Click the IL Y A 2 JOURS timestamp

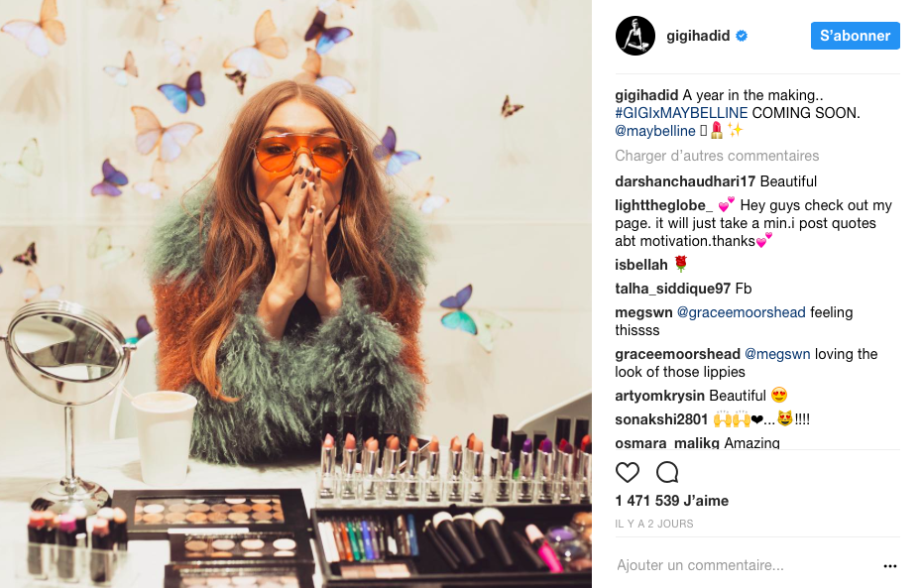(654, 524)
